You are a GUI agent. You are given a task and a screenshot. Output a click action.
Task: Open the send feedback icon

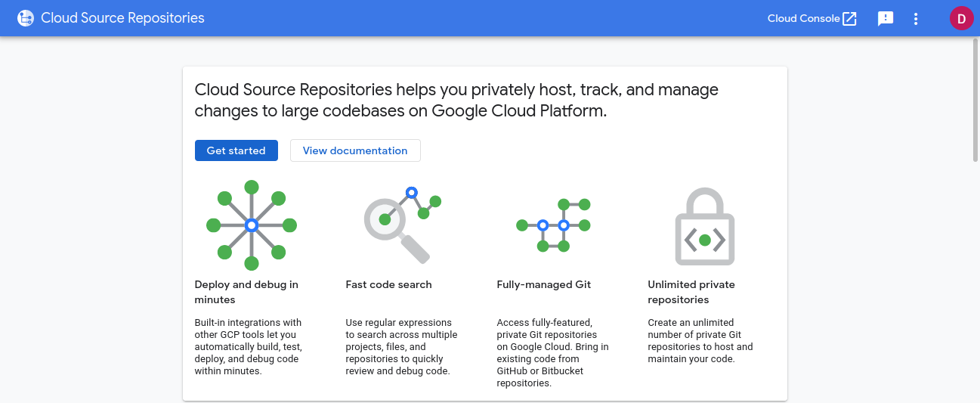pyautogui.click(x=886, y=19)
